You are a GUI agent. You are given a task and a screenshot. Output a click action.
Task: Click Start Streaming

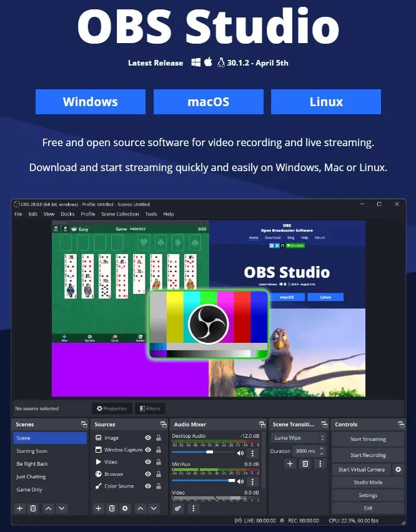click(368, 439)
